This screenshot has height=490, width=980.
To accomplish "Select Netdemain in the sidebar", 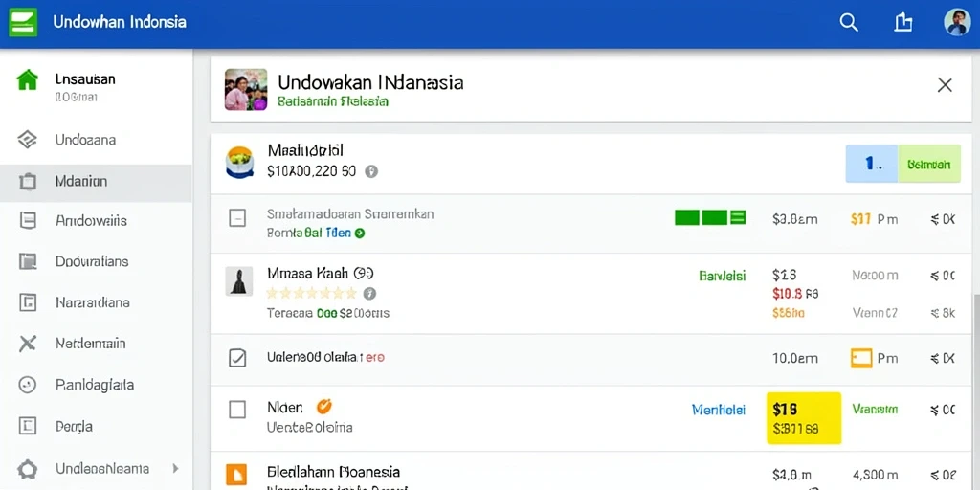I will pyautogui.click(x=91, y=344).
